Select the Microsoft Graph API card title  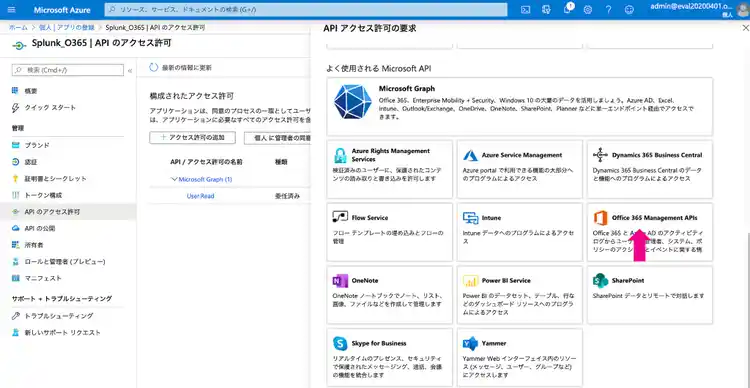click(x=407, y=89)
